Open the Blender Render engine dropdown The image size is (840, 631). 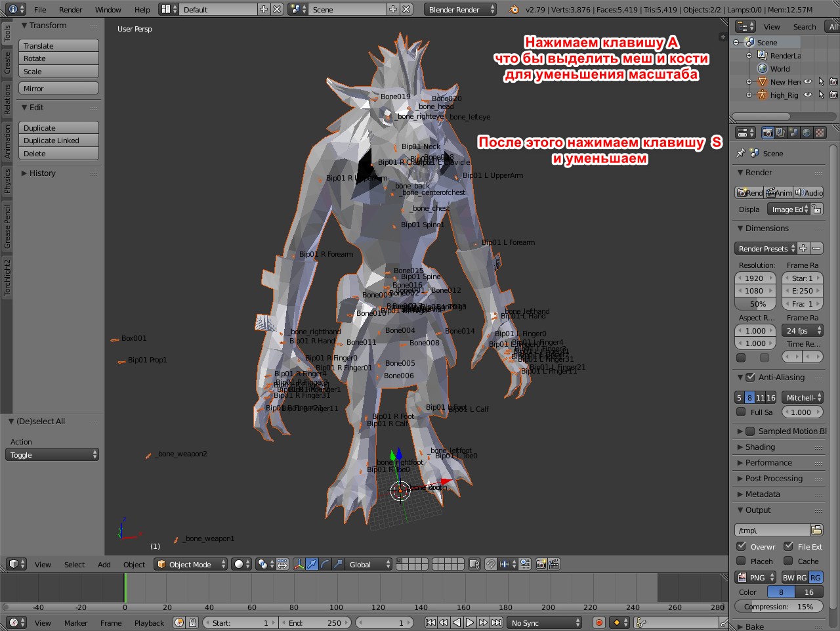460,9
